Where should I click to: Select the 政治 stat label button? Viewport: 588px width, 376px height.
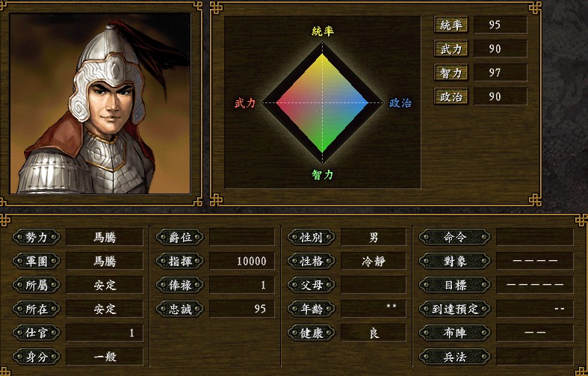pos(451,97)
